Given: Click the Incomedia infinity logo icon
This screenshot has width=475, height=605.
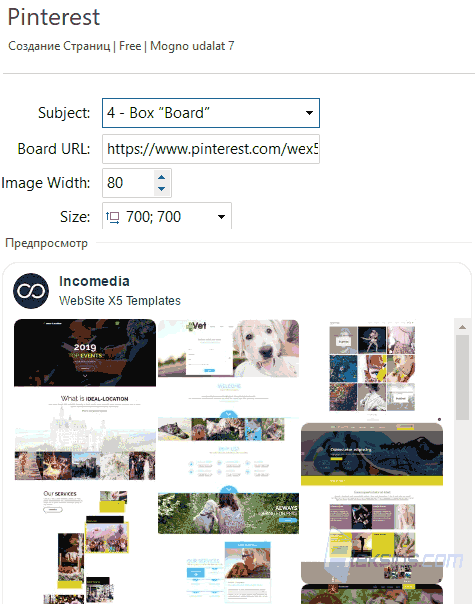Looking at the screenshot, I should click(x=31, y=291).
